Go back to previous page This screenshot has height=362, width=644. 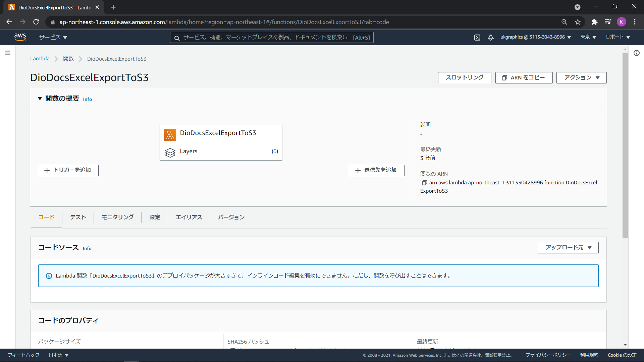9,22
